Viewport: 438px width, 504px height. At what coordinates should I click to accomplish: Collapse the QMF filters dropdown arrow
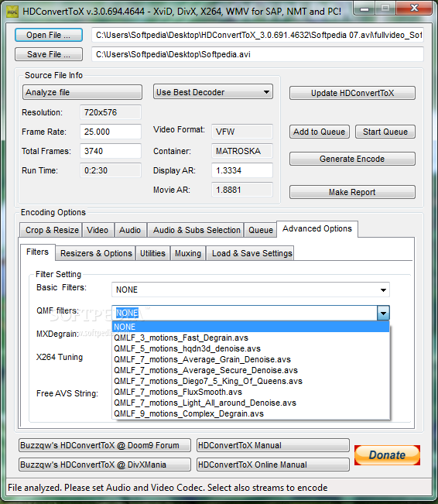click(x=383, y=313)
